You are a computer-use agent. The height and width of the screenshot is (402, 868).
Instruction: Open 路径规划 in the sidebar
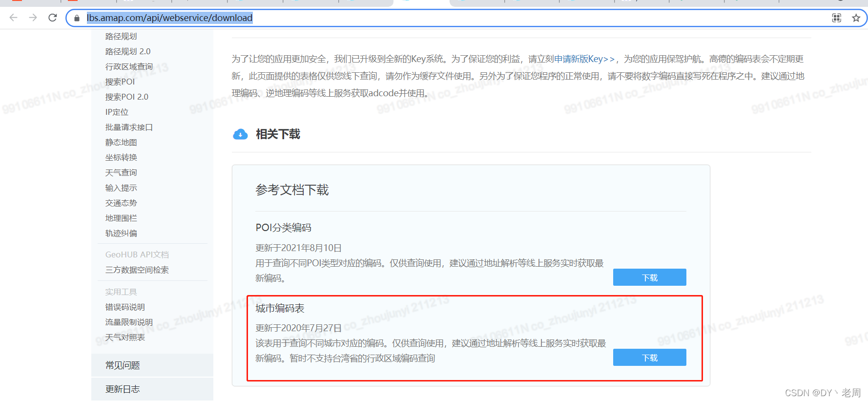[121, 36]
